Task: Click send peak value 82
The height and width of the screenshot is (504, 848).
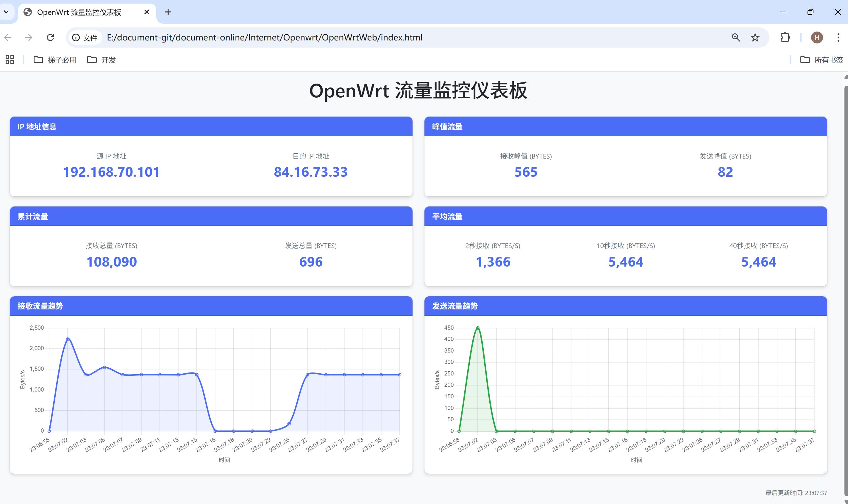Action: (725, 172)
